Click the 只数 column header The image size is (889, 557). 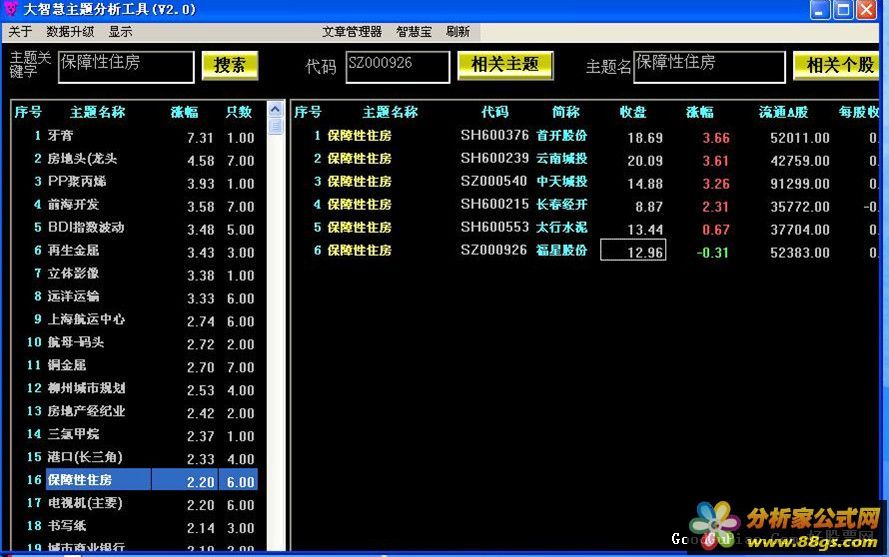click(239, 112)
